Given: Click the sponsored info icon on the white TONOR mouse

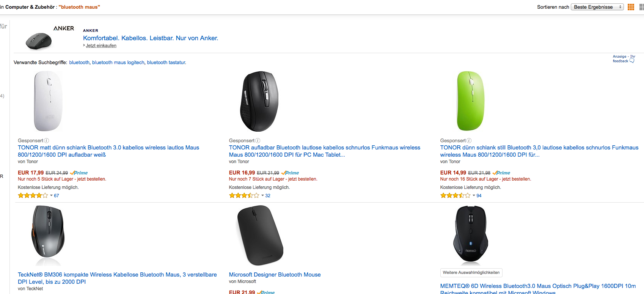Looking at the screenshot, I should [x=47, y=141].
